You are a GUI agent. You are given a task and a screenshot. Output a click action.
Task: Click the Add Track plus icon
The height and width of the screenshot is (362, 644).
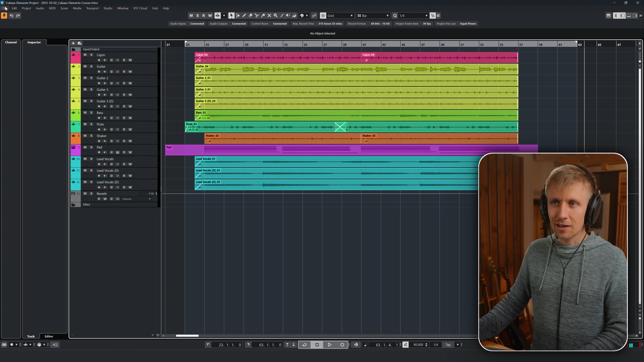[73, 43]
